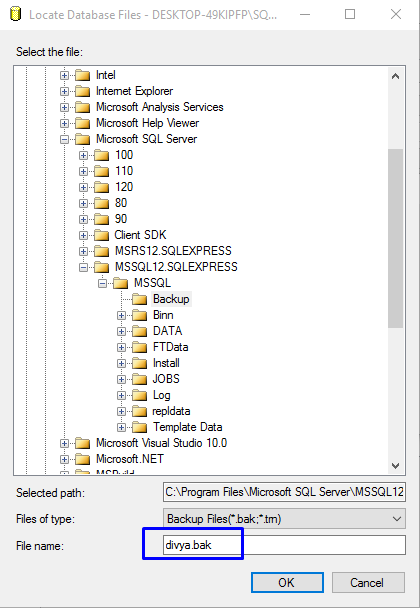Select the MSRS12.SQLEXPRESS folder label

tap(173, 251)
